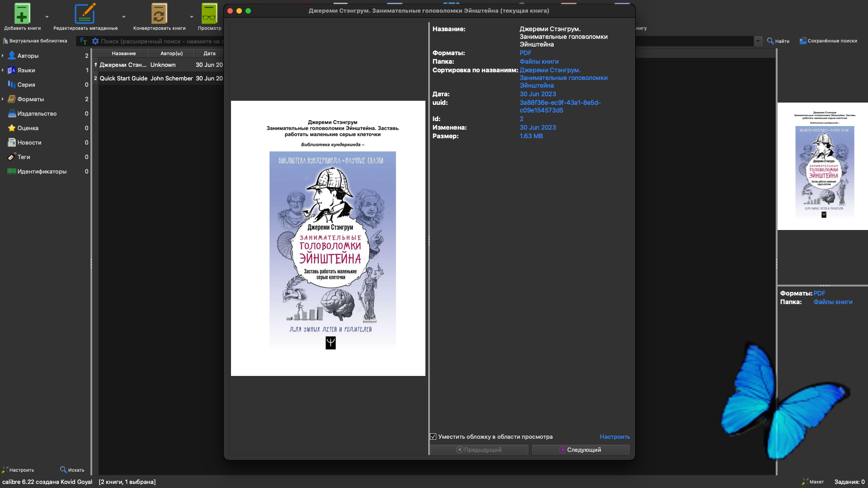Click the Convert books icon

[x=159, y=14]
